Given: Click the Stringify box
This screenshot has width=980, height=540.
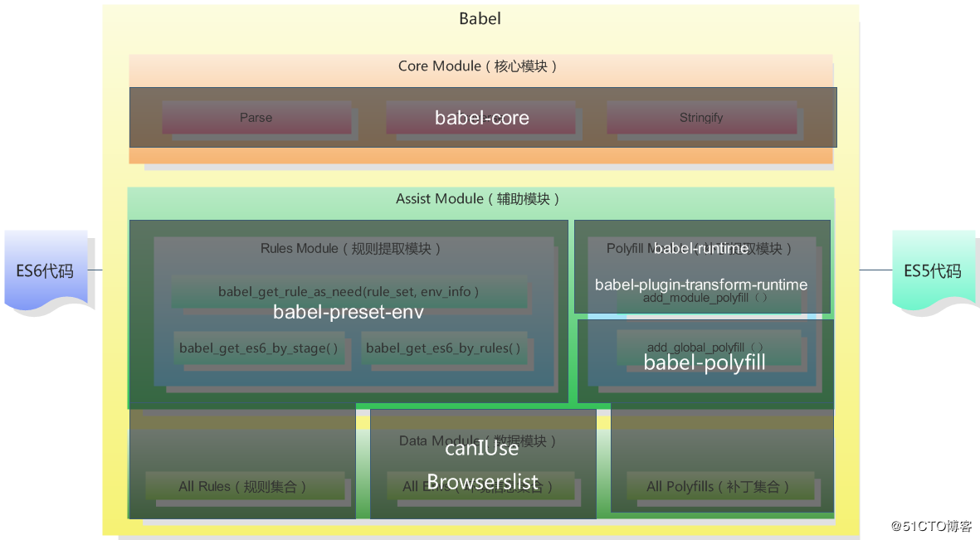Looking at the screenshot, I should pyautogui.click(x=701, y=118).
